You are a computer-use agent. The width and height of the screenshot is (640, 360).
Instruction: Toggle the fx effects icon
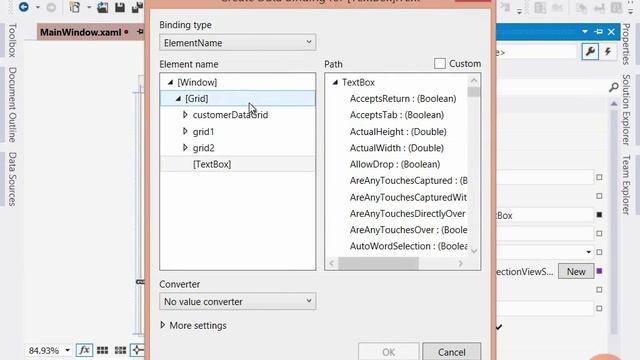84,350
